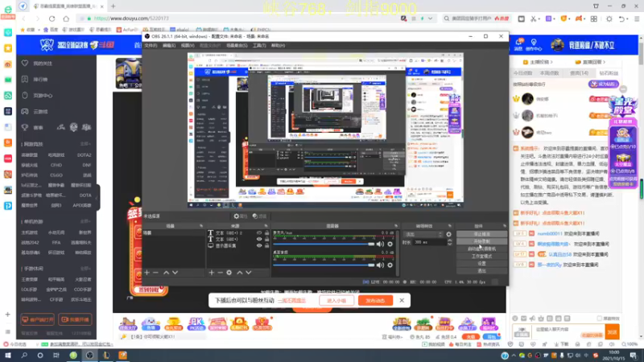Click 启动虚拟摄像机 button in OBS controls
Screen dimensions: 644x362
tap(481, 249)
